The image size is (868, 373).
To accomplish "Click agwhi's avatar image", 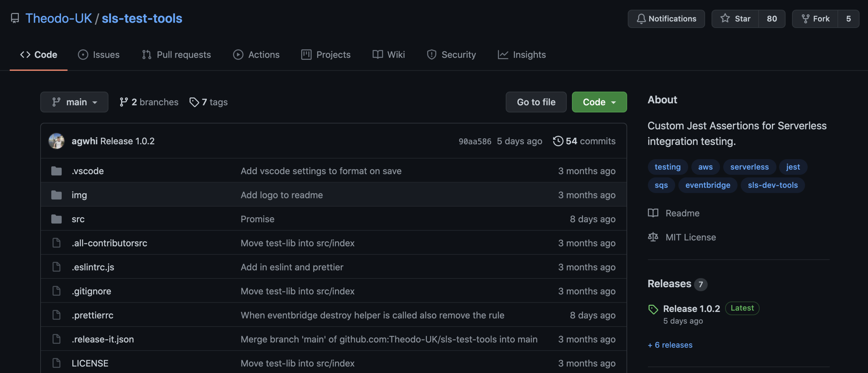I will pos(56,141).
